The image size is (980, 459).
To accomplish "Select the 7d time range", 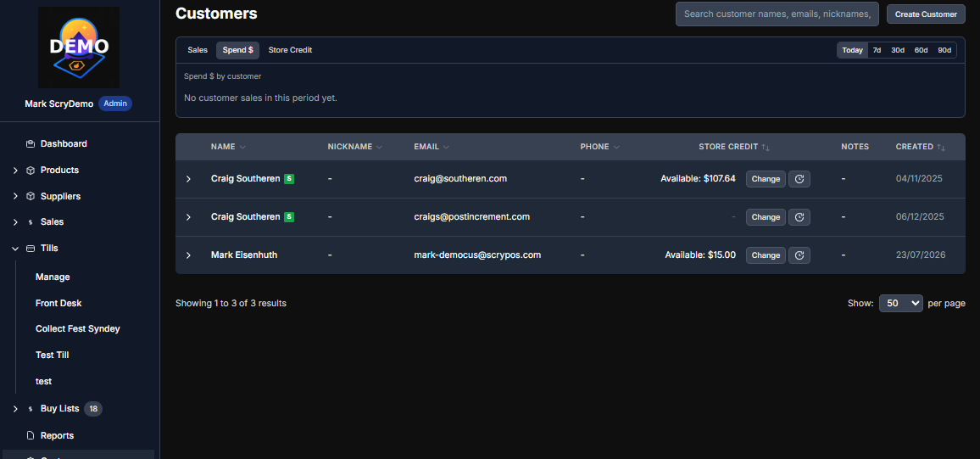I will pos(877,50).
